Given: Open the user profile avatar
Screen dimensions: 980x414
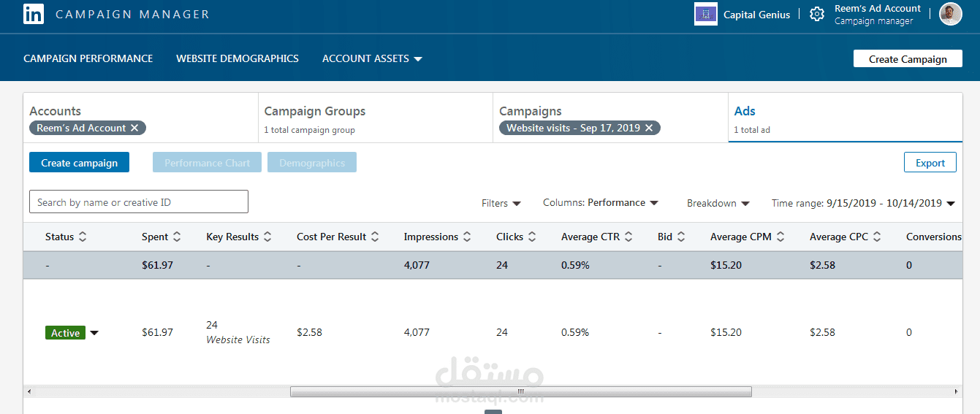Looking at the screenshot, I should click(x=951, y=14).
